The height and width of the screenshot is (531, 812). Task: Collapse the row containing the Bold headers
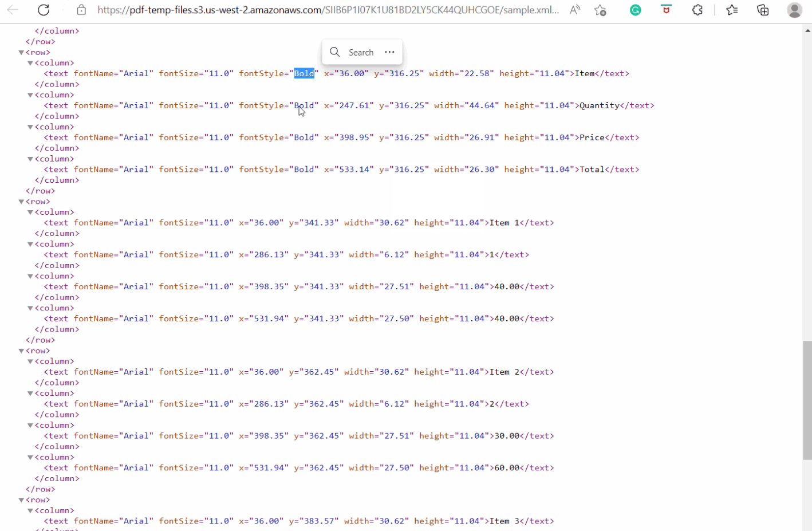click(21, 52)
